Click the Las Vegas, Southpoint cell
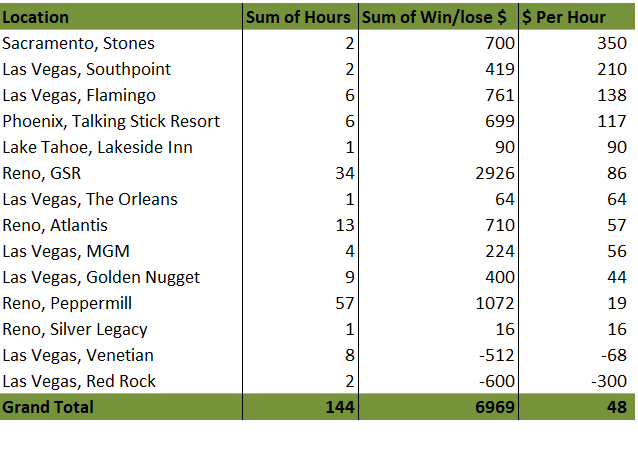The height and width of the screenshot is (451, 638). (x=87, y=70)
